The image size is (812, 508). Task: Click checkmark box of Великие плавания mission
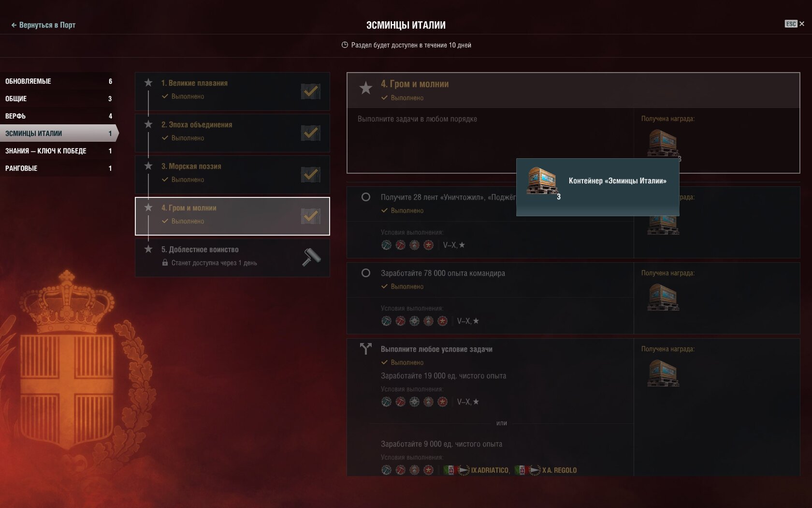[x=310, y=91]
